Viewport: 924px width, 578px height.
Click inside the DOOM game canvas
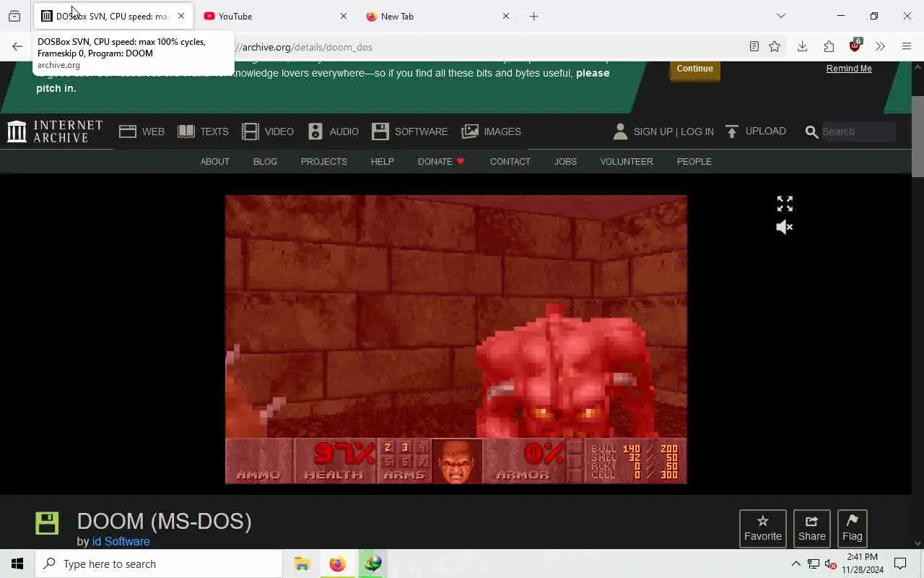(x=456, y=340)
